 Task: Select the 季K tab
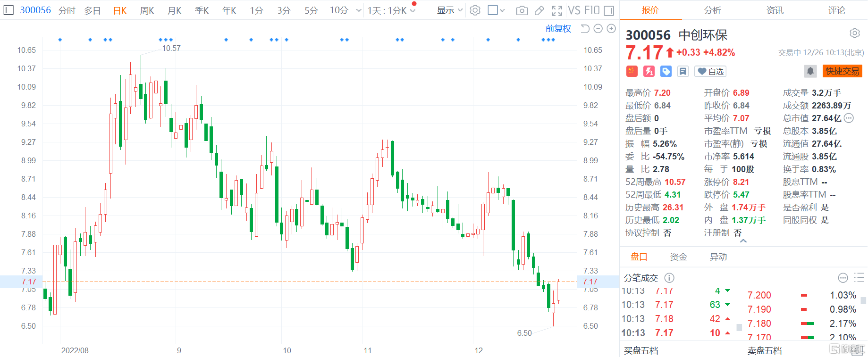click(202, 10)
